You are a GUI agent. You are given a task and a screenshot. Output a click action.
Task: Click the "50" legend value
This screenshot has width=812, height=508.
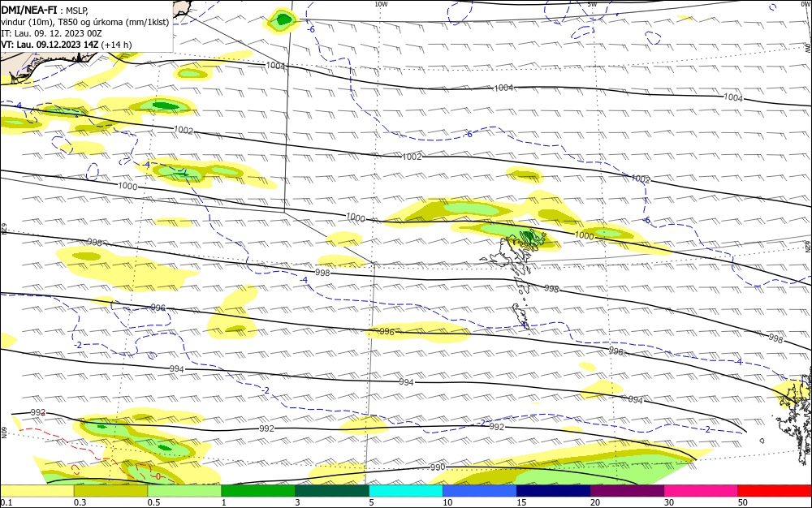coord(743,502)
